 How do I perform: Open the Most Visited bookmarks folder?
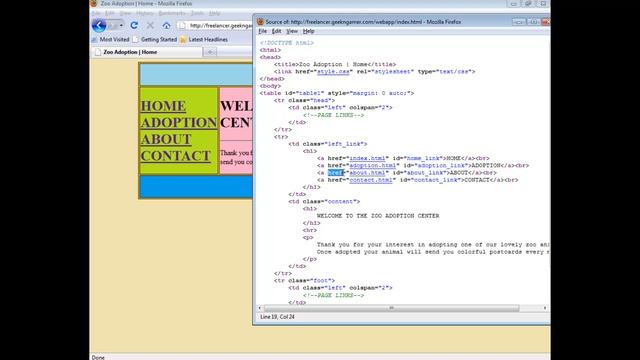click(111, 40)
